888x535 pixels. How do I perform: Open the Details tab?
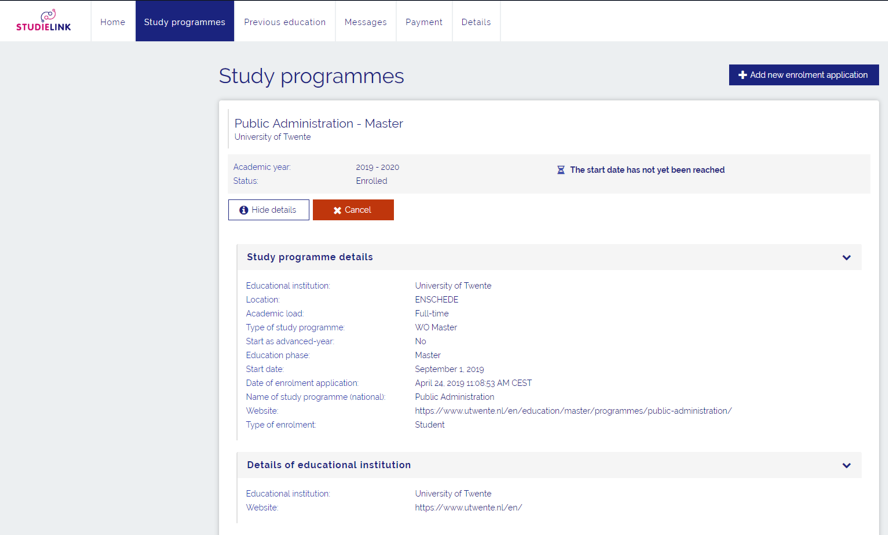click(476, 22)
